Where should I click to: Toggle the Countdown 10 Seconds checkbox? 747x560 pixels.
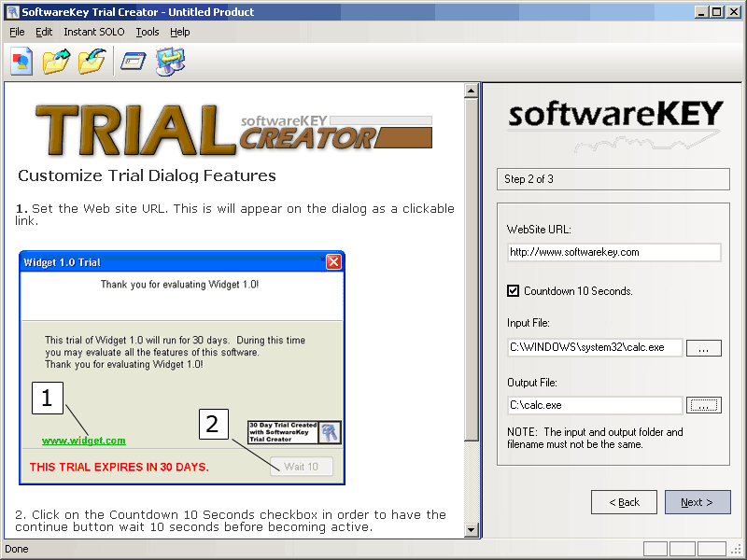pos(513,290)
